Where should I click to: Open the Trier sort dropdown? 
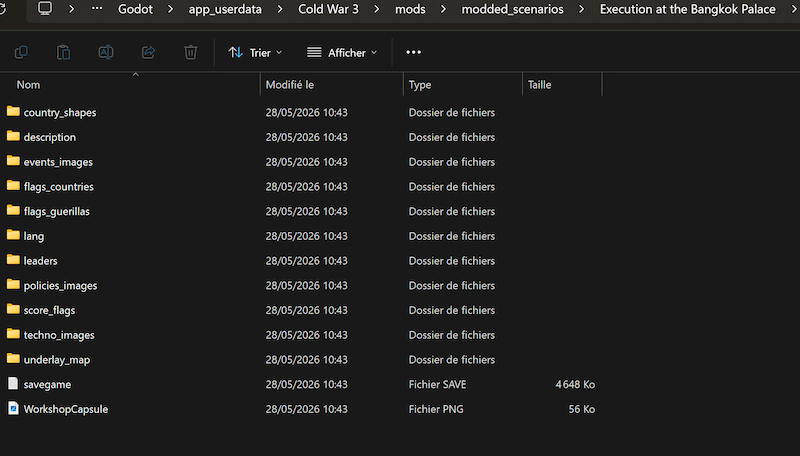click(x=255, y=53)
